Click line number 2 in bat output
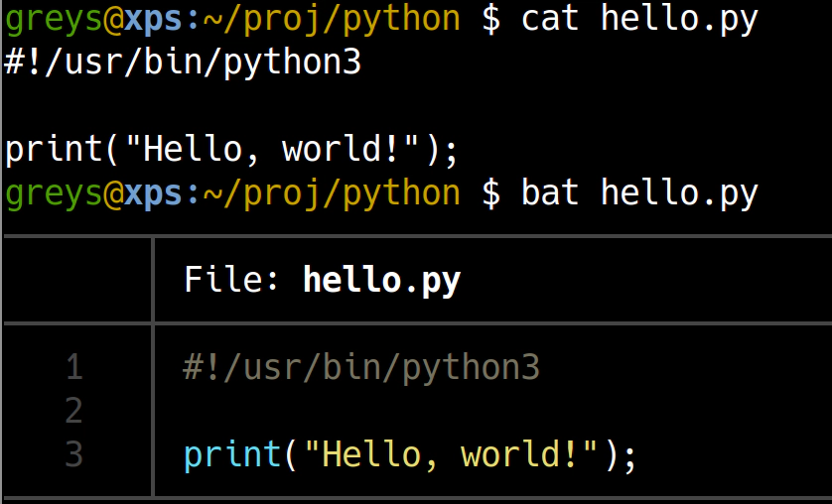Image resolution: width=832 pixels, height=504 pixels. [x=74, y=410]
